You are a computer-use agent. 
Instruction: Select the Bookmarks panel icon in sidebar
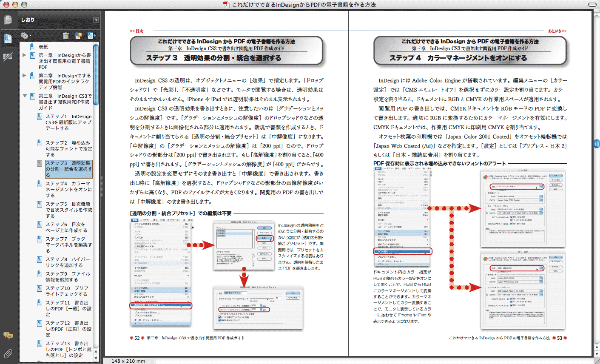(8, 38)
